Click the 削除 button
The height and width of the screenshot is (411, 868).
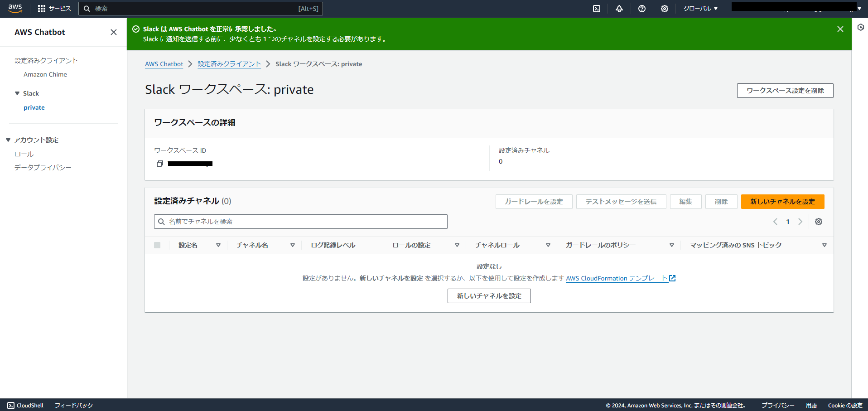[x=721, y=202]
